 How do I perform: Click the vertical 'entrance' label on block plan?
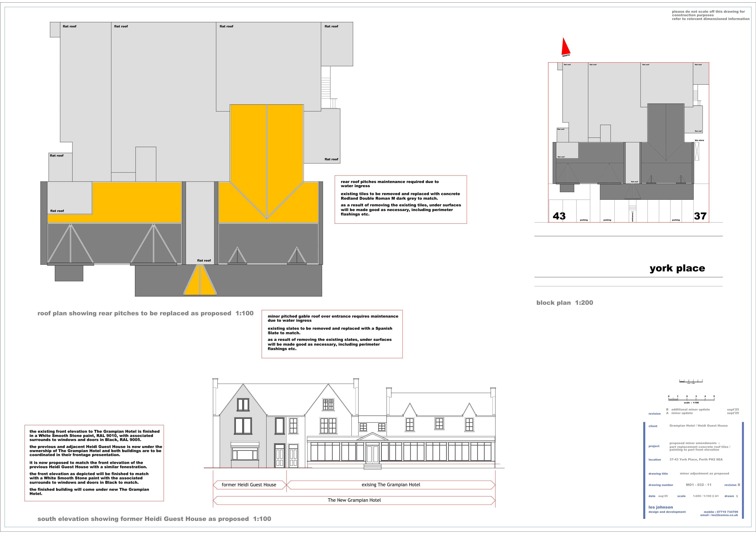[633, 217]
